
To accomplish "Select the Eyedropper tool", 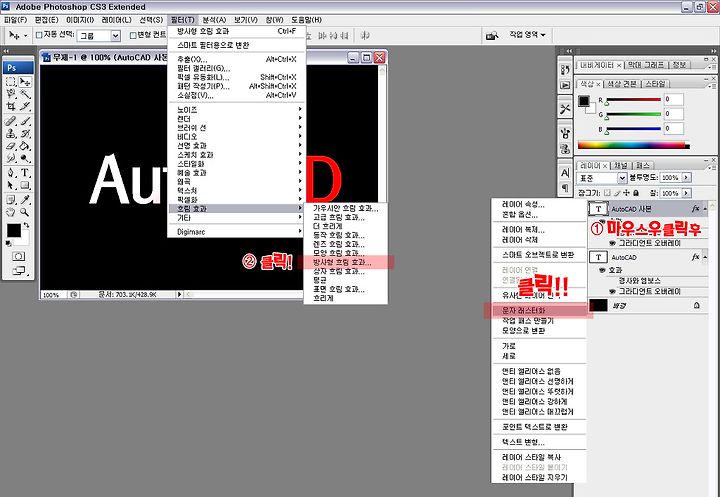I will 25,200.
